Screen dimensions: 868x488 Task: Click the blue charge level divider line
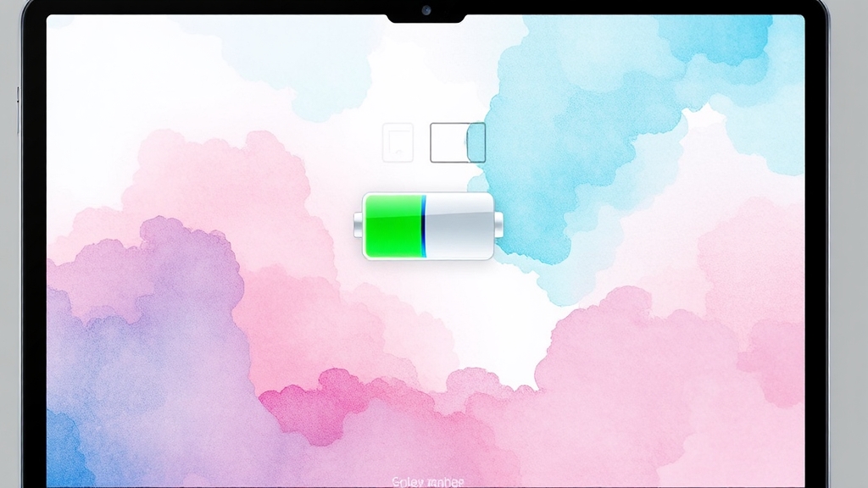pyautogui.click(x=423, y=225)
